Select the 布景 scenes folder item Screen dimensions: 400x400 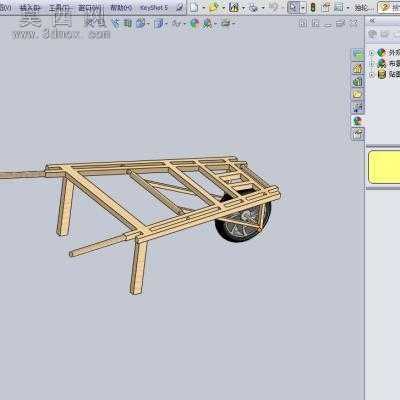pyautogui.click(x=388, y=63)
